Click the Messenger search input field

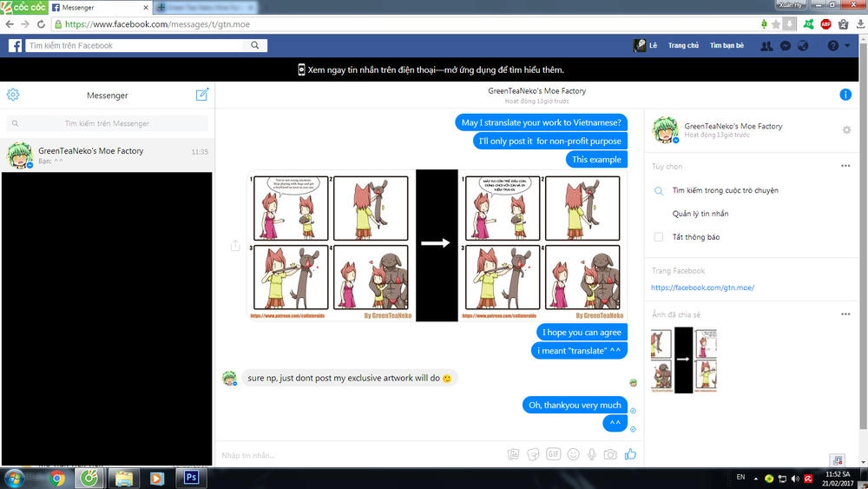(x=107, y=124)
